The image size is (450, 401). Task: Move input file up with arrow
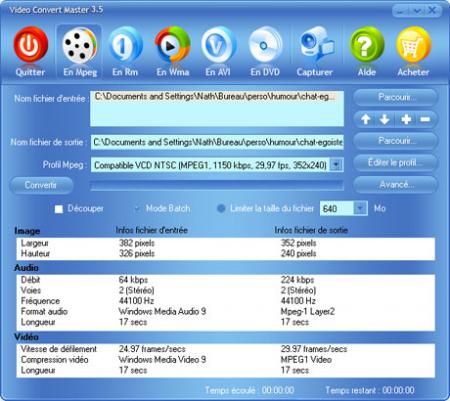click(366, 119)
